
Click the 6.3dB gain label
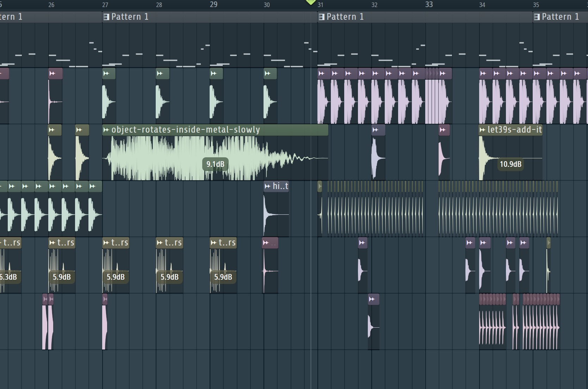8,277
